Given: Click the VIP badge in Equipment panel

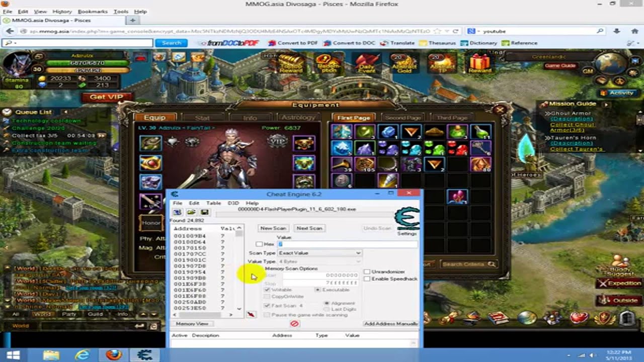Looking at the screenshot, I should point(277,141).
